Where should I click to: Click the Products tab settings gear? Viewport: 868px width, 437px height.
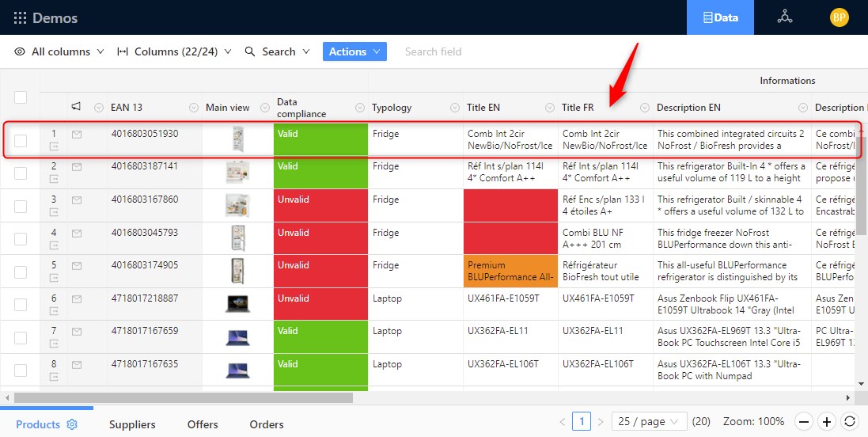pos(72,424)
